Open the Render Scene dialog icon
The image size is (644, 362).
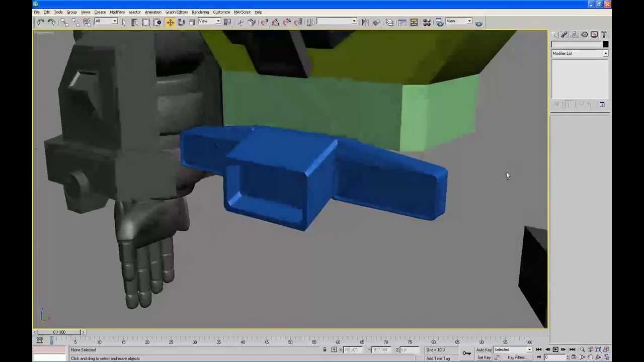click(x=440, y=22)
